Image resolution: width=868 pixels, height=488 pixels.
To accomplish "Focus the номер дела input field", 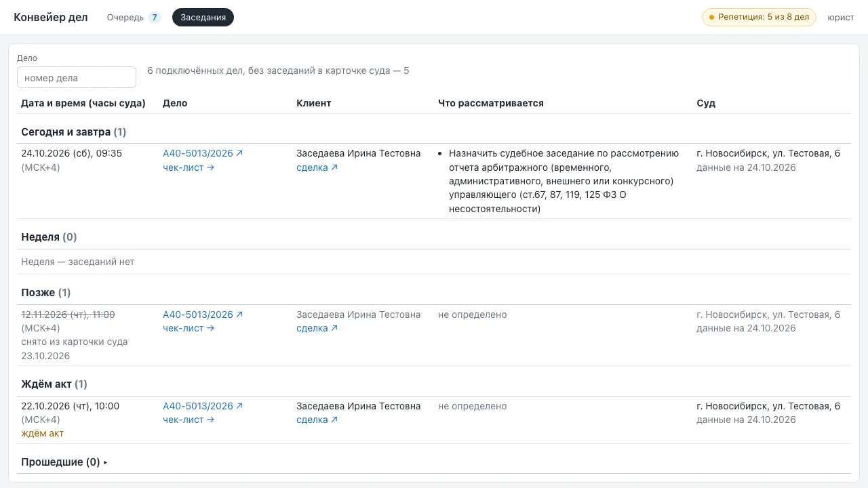I will point(77,77).
